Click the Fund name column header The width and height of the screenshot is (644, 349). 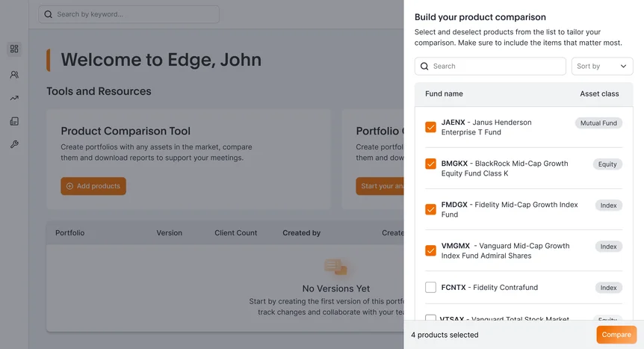click(x=444, y=93)
